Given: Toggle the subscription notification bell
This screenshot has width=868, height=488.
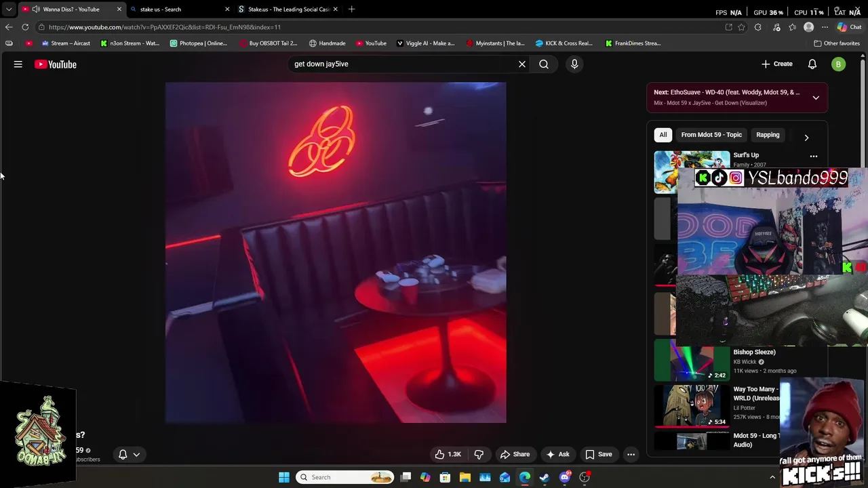Looking at the screenshot, I should (123, 454).
